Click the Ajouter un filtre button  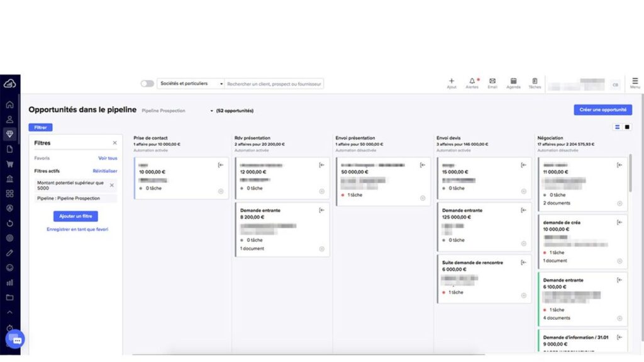75,216
